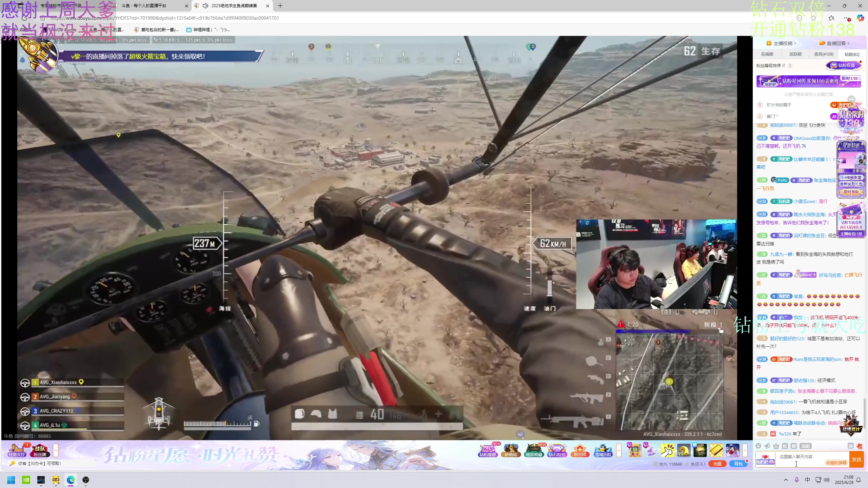Open the 粉丝团 fan club icon
The width and height of the screenshot is (868, 488).
(x=580, y=450)
